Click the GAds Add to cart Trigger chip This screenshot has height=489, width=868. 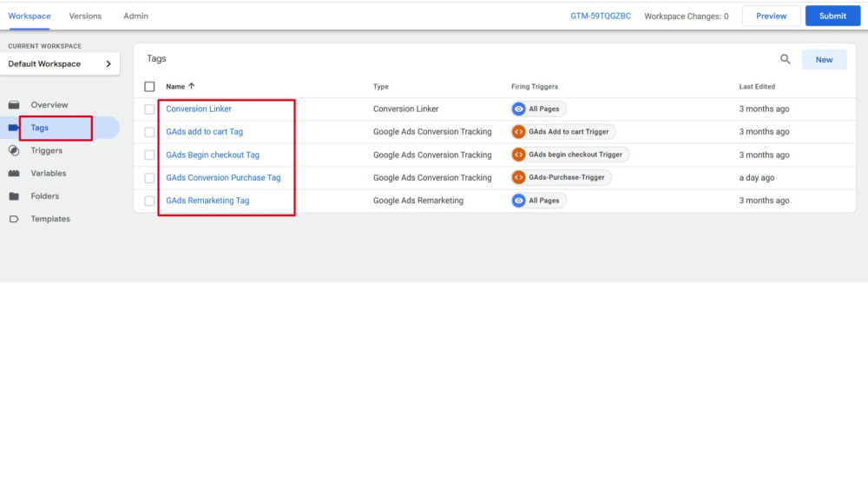[563, 132]
